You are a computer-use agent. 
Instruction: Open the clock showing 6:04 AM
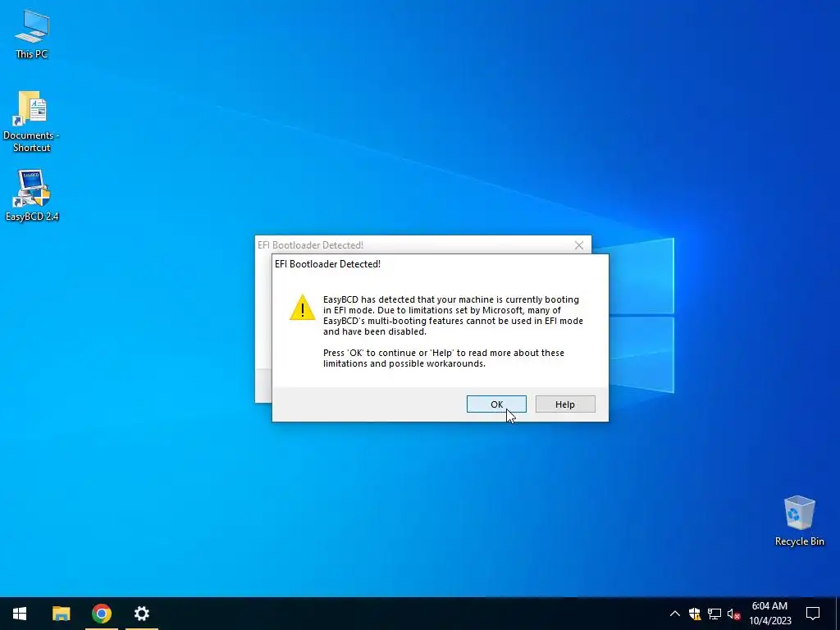coord(769,614)
